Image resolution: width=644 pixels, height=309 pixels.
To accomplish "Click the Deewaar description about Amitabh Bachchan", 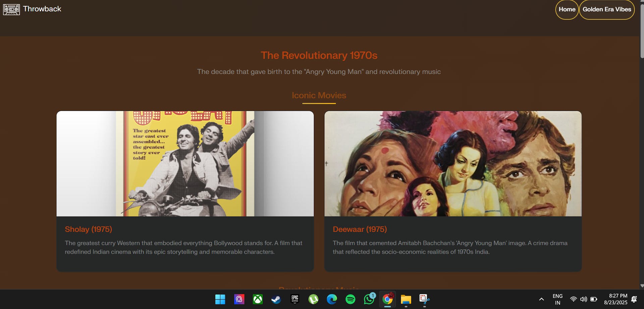I will (x=450, y=247).
